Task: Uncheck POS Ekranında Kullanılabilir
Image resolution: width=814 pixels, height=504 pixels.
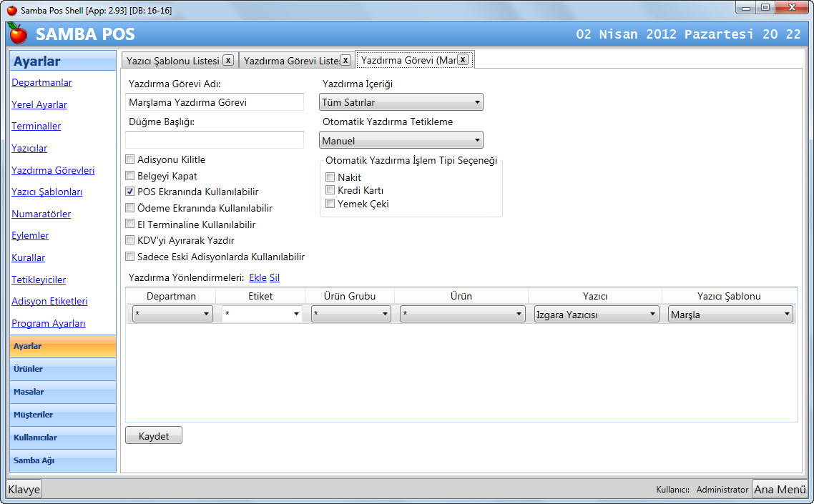Action: coord(130,192)
